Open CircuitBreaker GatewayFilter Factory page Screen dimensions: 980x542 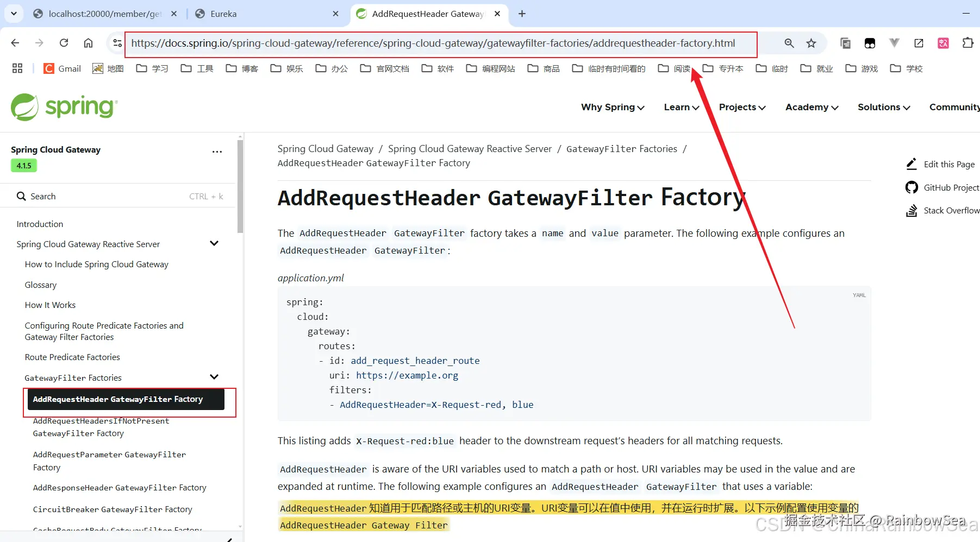(113, 509)
